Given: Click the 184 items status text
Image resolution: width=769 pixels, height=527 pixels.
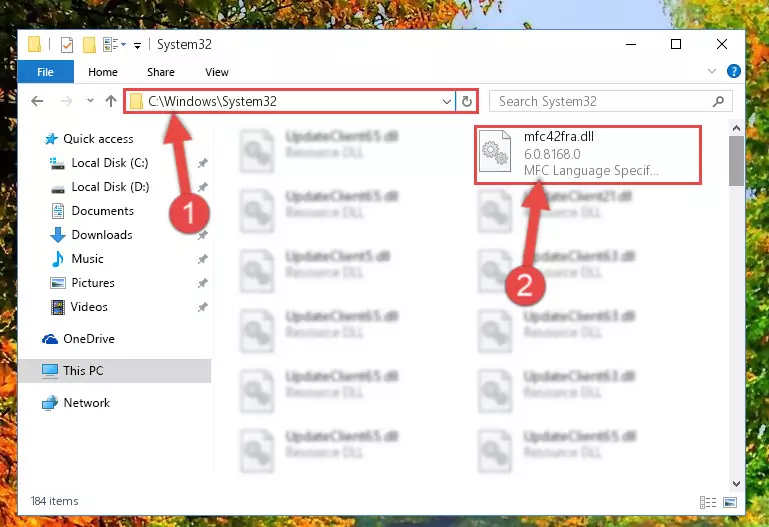Looking at the screenshot, I should pos(54,501).
